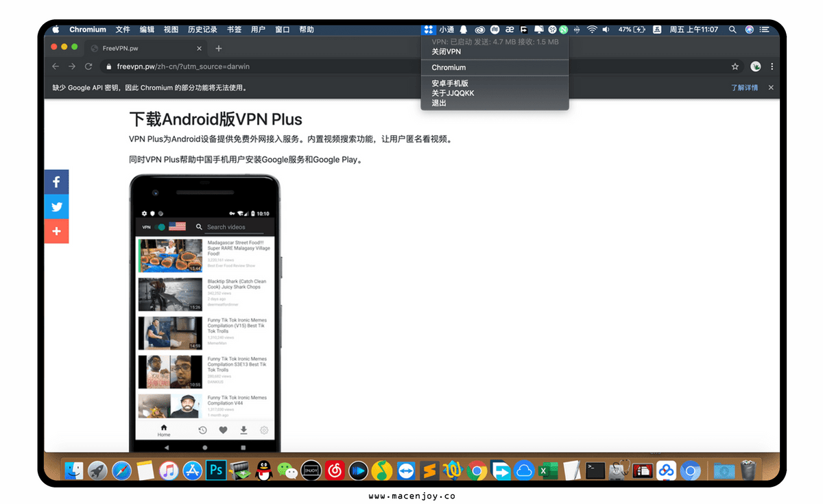Click the 了解详情 link

click(744, 88)
